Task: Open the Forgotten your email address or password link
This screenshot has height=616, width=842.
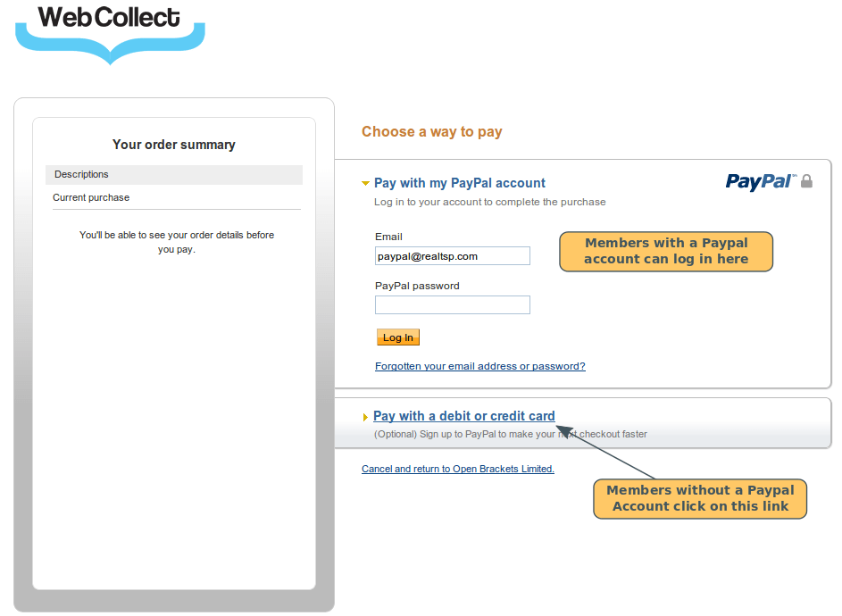Action: pos(479,366)
